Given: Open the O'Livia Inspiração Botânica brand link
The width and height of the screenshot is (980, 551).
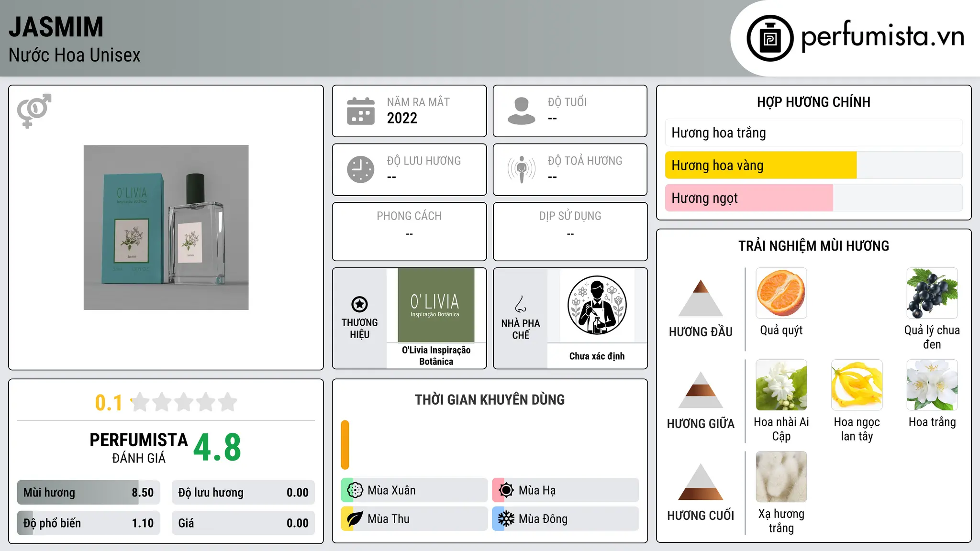Looking at the screenshot, I should click(x=436, y=356).
